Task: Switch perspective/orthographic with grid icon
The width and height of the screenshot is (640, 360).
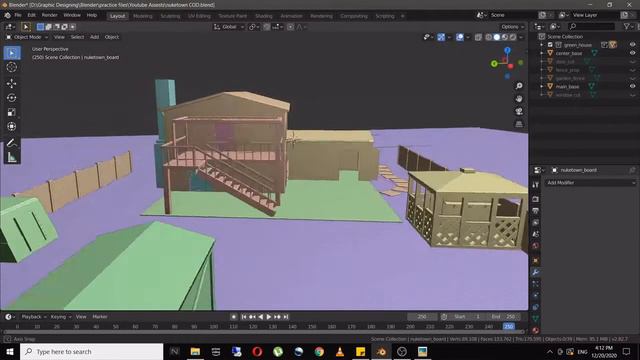Action: point(519,124)
